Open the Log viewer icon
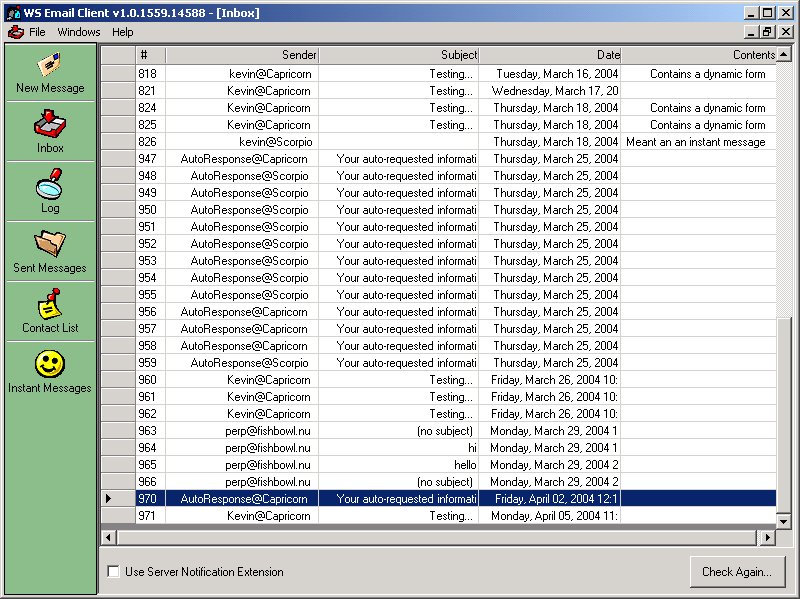The height and width of the screenshot is (599, 800). point(50,186)
